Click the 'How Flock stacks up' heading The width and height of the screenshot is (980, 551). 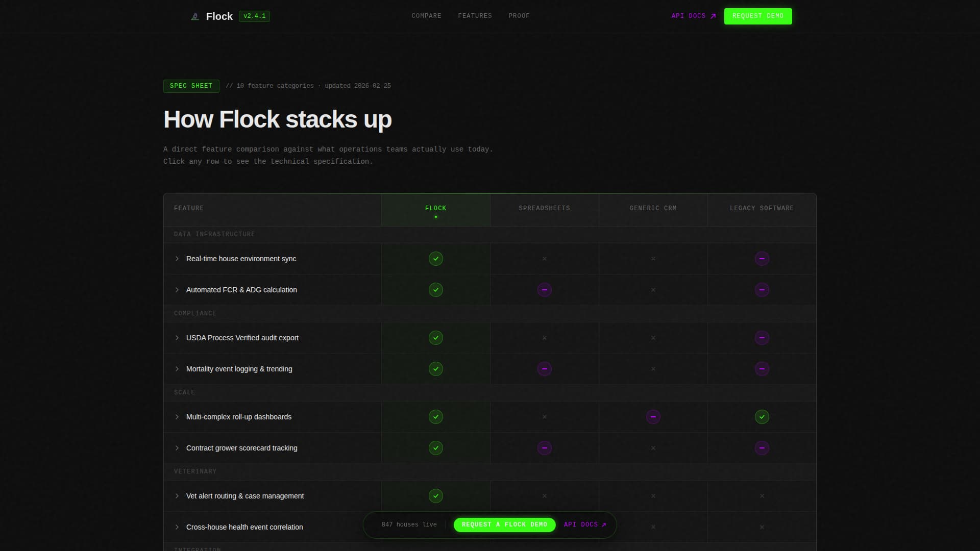[x=277, y=119]
